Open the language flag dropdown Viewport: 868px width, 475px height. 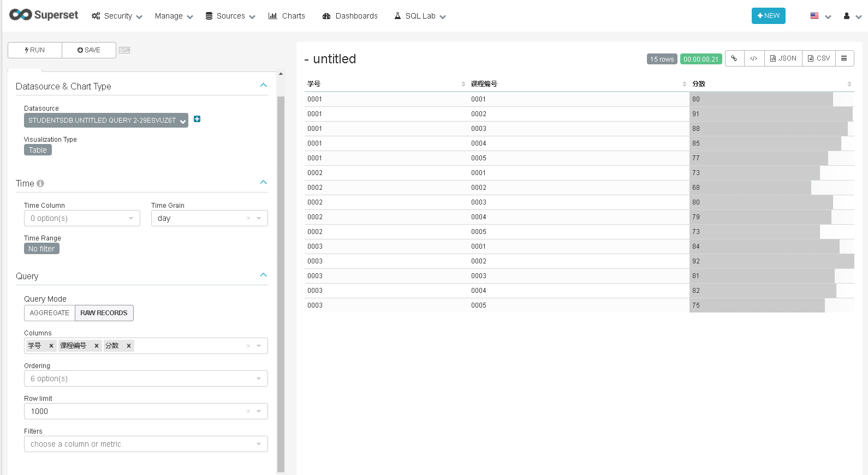[821, 16]
